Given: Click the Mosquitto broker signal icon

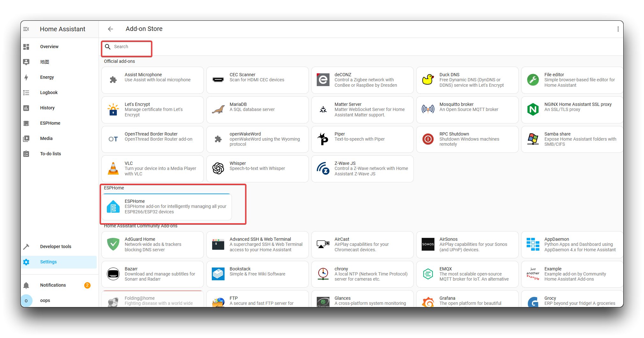Looking at the screenshot, I should point(428,109).
